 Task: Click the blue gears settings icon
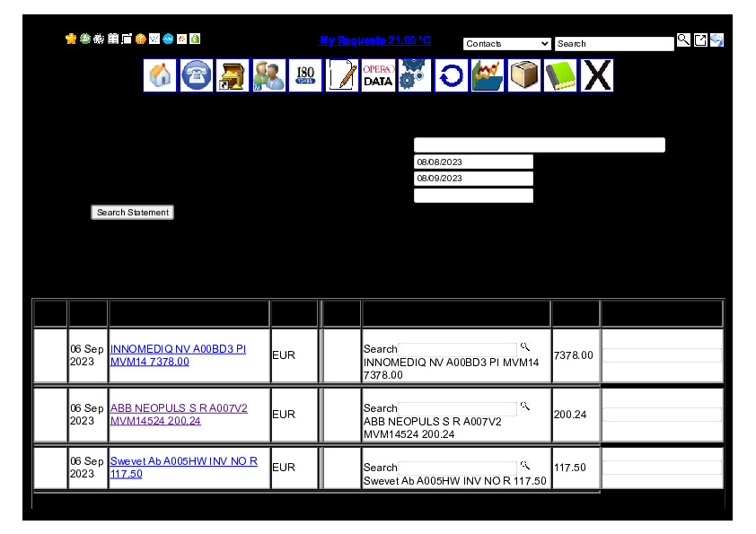[x=414, y=75]
